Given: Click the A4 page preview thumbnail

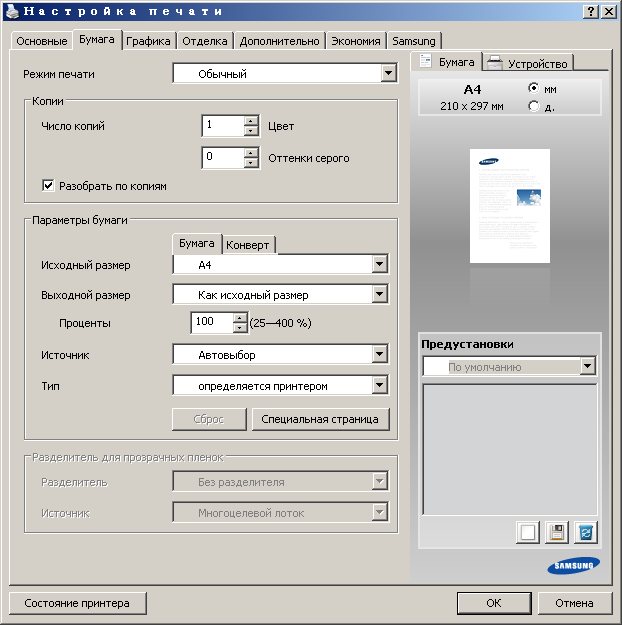Looking at the screenshot, I should pos(510,206).
